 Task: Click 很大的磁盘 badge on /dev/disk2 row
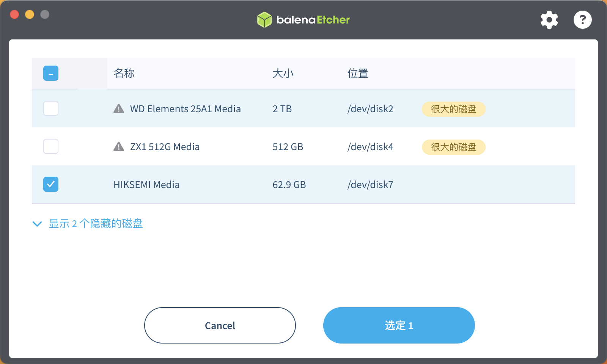pos(454,109)
